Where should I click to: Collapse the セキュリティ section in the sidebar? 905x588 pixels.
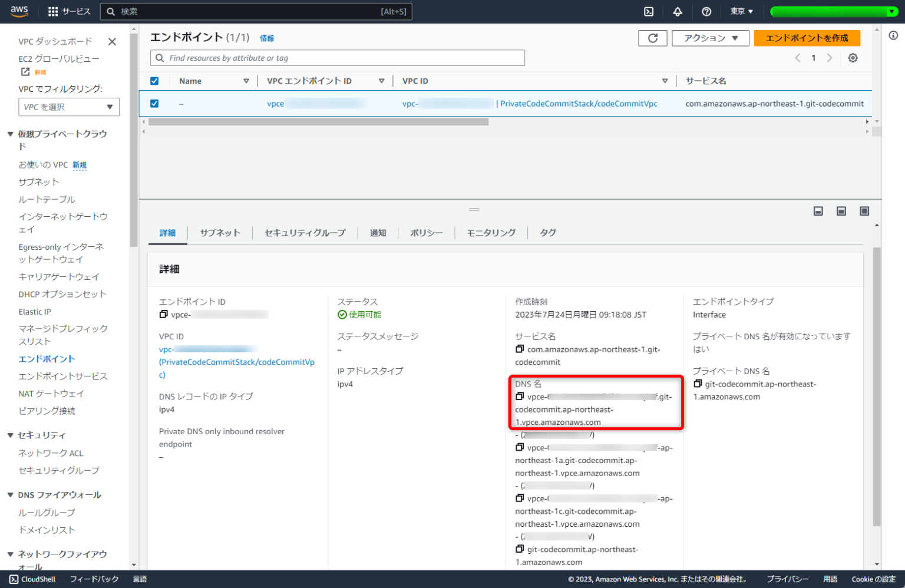click(x=9, y=435)
